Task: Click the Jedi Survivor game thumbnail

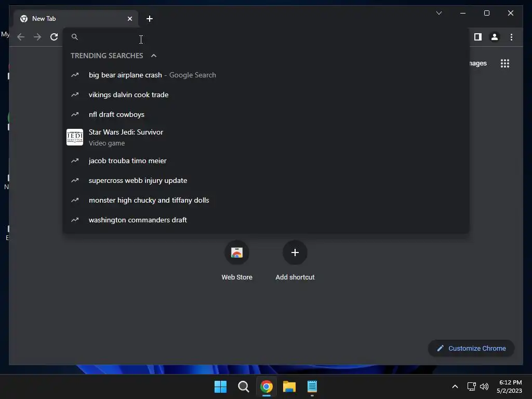Action: [75, 137]
